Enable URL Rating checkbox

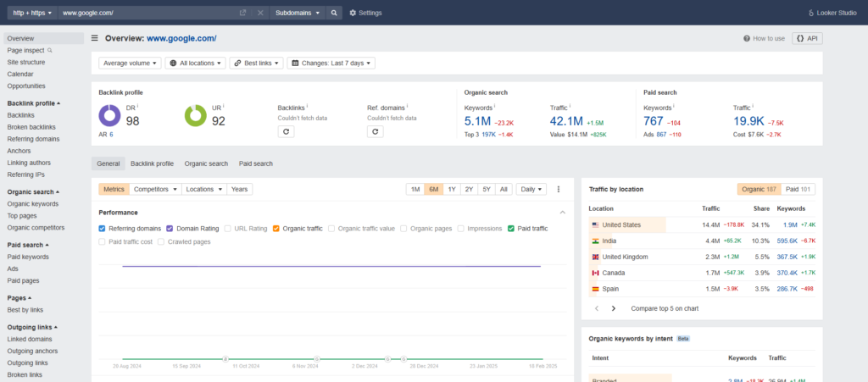[x=227, y=229]
